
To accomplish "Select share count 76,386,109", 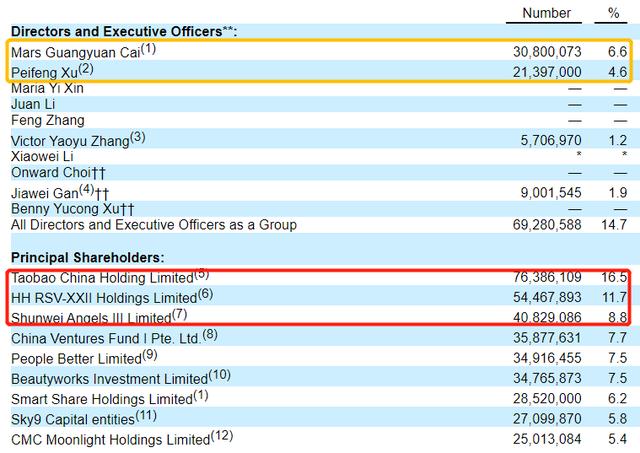I will coord(547,278).
